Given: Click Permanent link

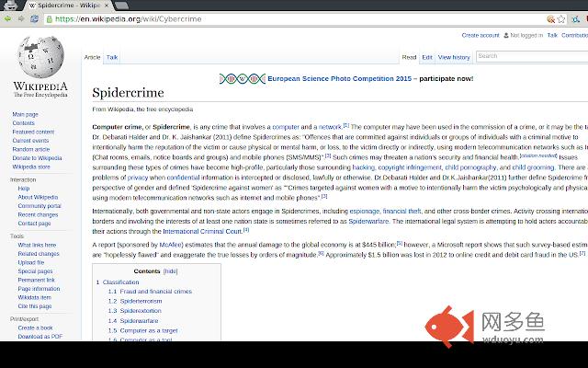Looking at the screenshot, I should click(36, 280).
